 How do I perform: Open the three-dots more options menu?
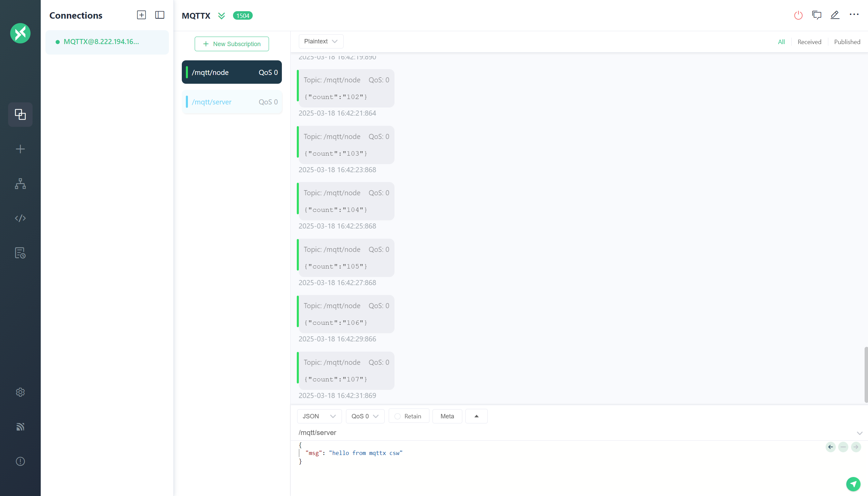tap(854, 15)
